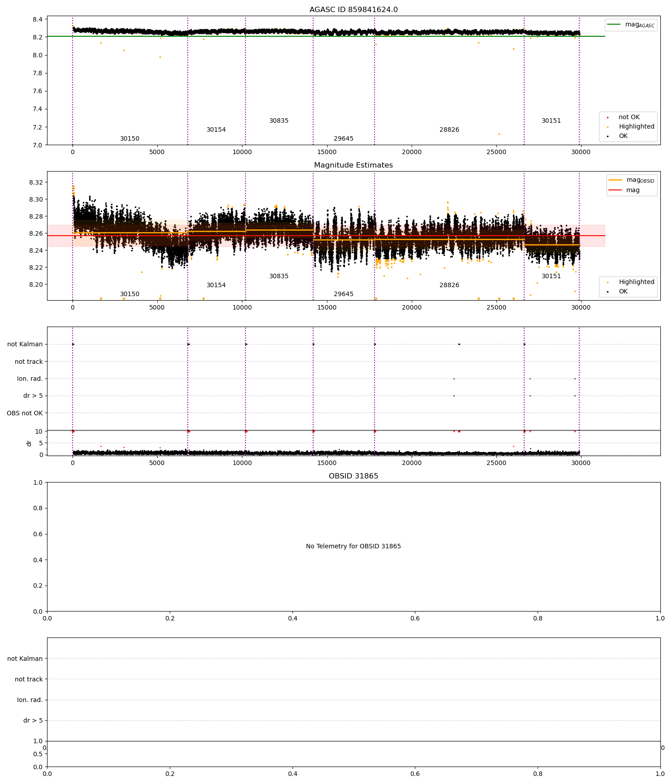Viewport: 672px width, 784px height.
Task: Click the OBSID 29645 label in Magnitude Estimates
Action: click(x=344, y=294)
